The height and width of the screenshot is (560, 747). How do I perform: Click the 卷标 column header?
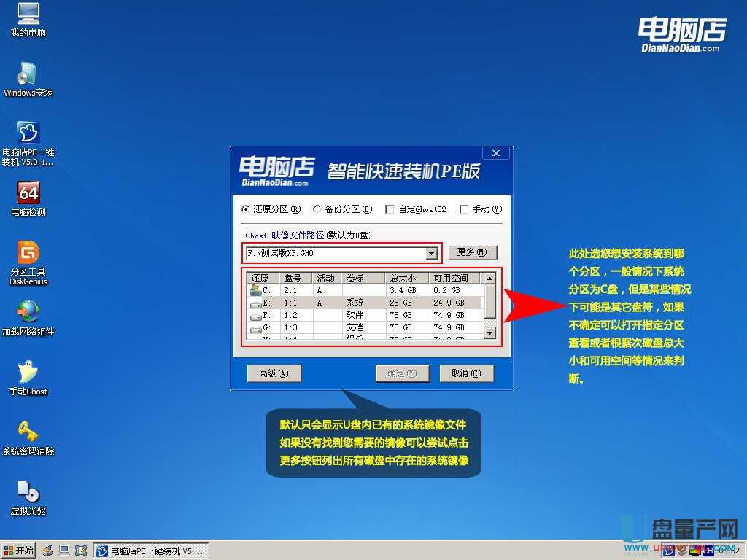click(364, 278)
